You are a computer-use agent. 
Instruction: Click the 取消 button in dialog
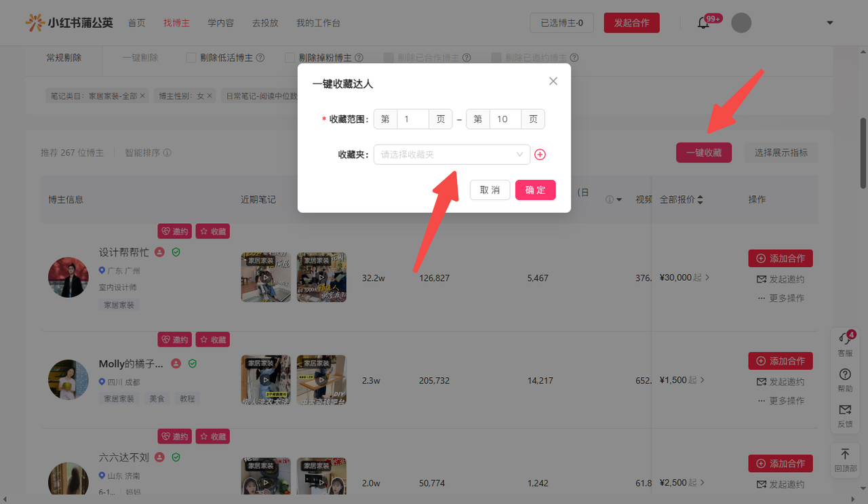click(x=490, y=190)
